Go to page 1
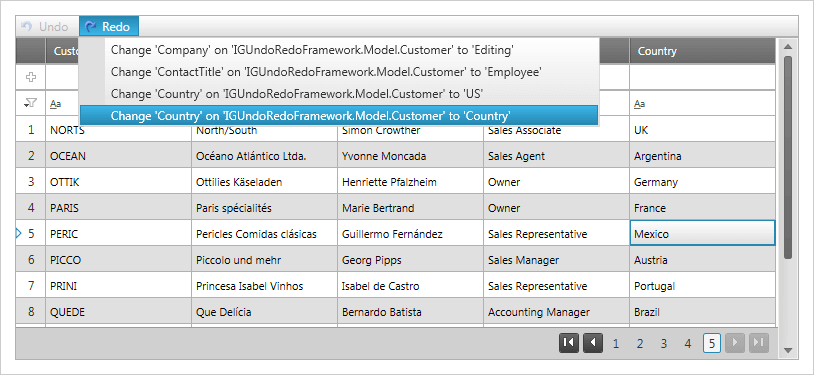814x375 pixels. (616, 343)
